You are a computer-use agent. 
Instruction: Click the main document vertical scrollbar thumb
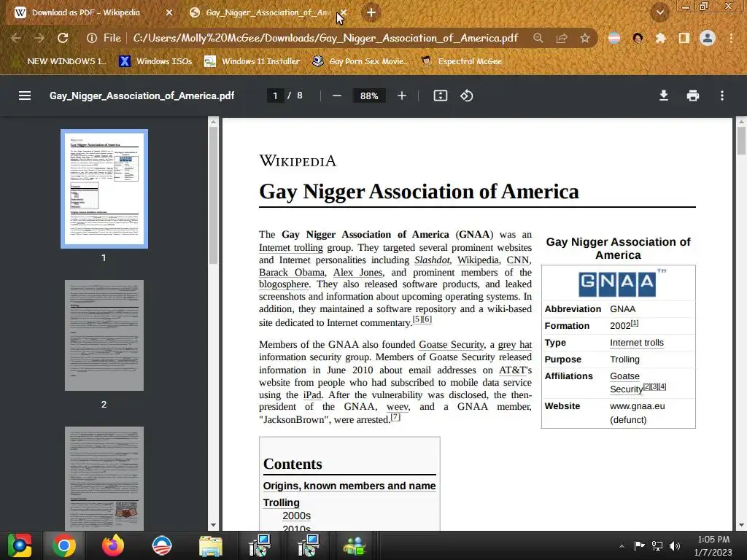pos(741,141)
